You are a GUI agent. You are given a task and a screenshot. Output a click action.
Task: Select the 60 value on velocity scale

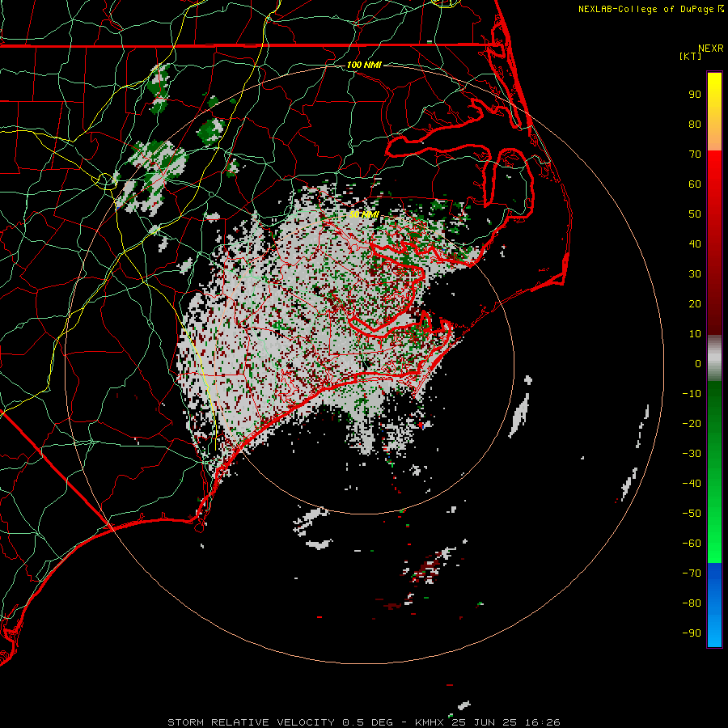tap(695, 184)
